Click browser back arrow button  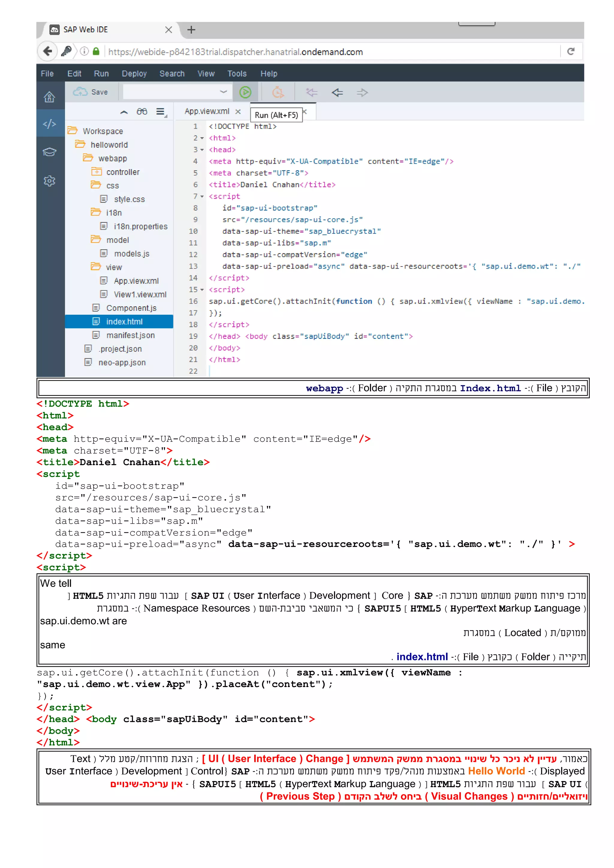(x=48, y=51)
